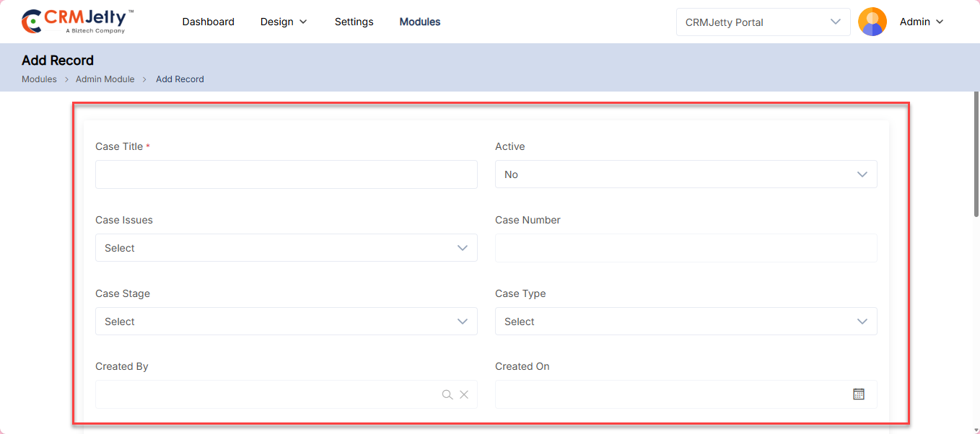Click the Admin user avatar

[x=872, y=22]
